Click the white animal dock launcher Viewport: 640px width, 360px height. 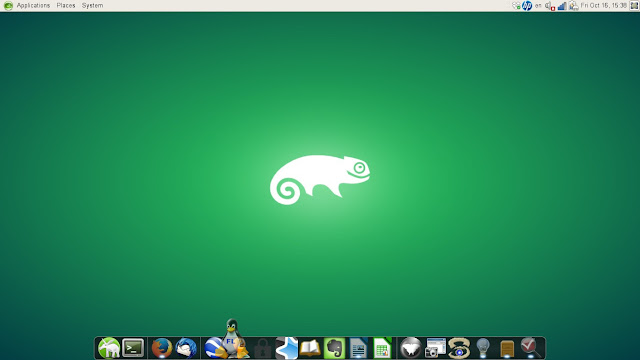tap(109, 348)
